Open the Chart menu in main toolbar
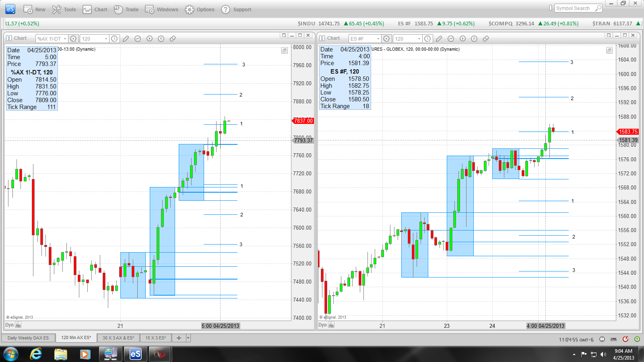Image resolution: width=644 pixels, height=362 pixels. click(x=95, y=9)
